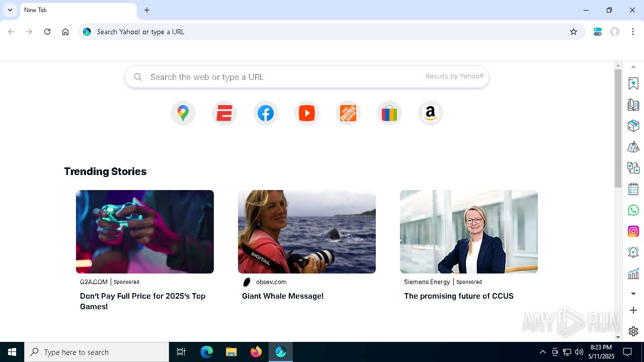Launch Microsoft Edge from taskbar
Screen dimensions: 644x362
click(207, 352)
